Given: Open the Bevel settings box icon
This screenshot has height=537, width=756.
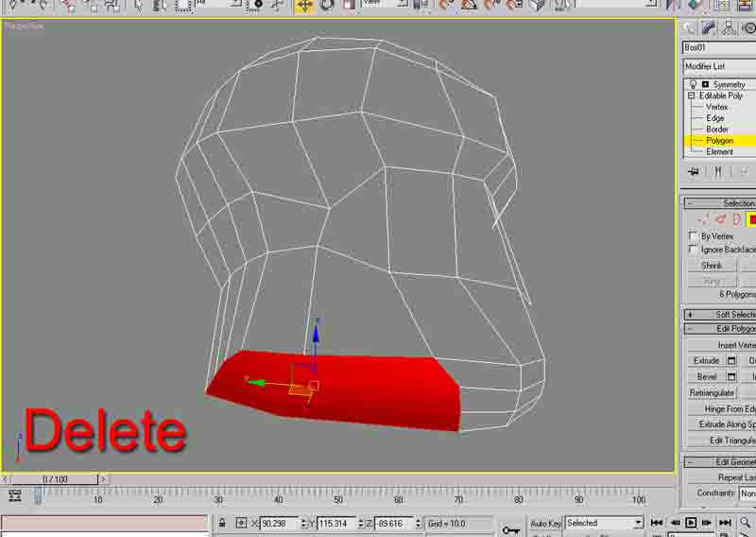Looking at the screenshot, I should pyautogui.click(x=730, y=377).
